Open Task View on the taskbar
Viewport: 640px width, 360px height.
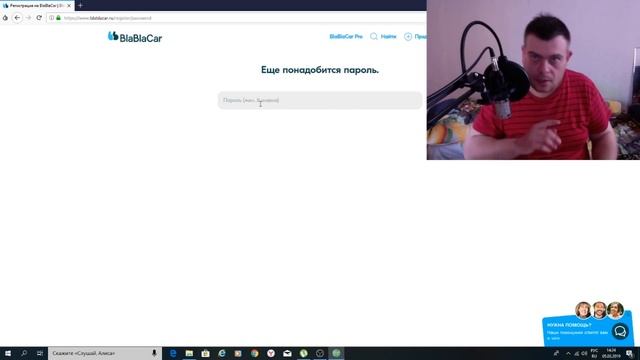point(40,353)
